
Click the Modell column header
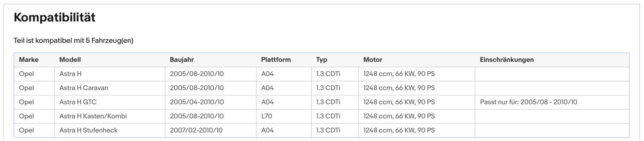70,60
